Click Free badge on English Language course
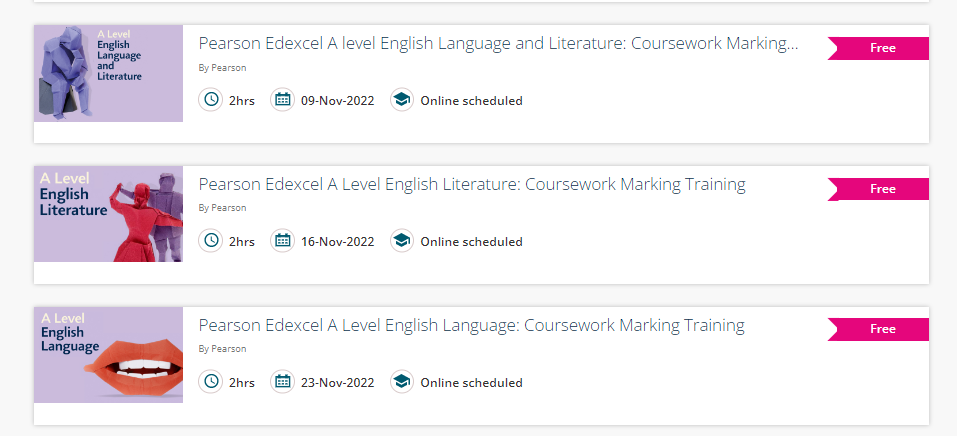This screenshot has width=957, height=436. (881, 329)
